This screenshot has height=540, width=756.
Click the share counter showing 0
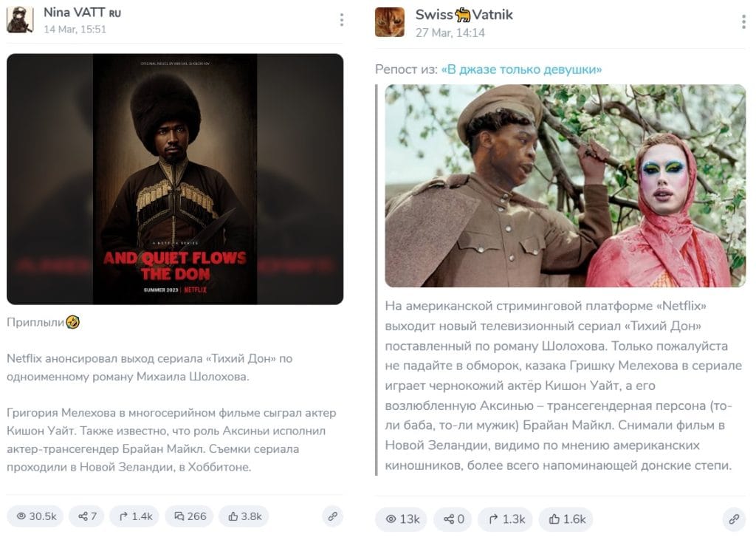453,519
